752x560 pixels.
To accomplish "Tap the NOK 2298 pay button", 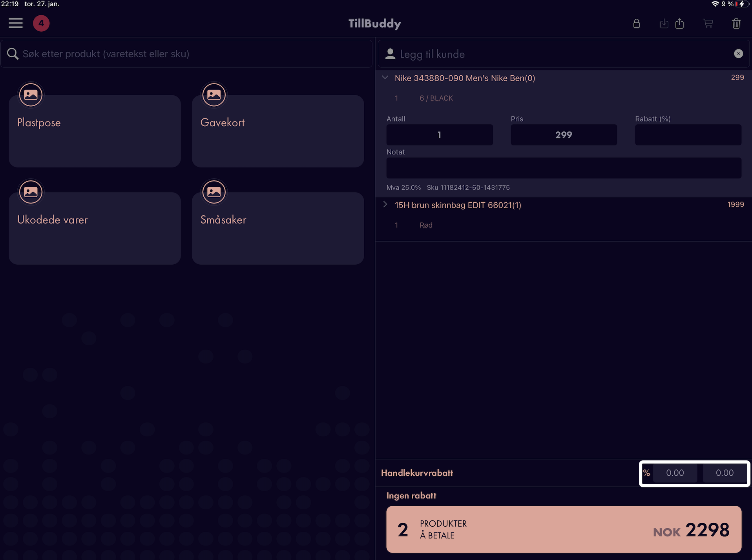I will pyautogui.click(x=564, y=529).
